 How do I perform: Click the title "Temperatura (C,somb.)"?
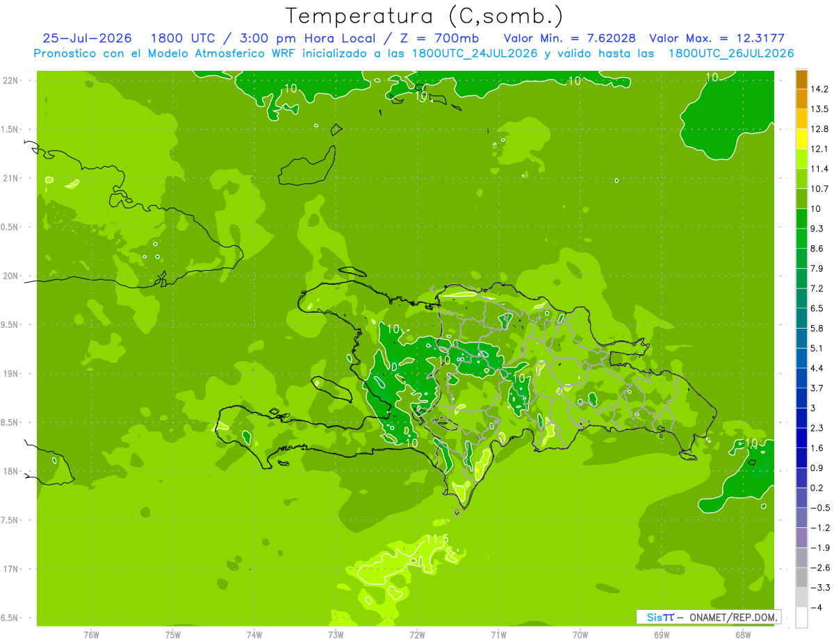pyautogui.click(x=424, y=16)
